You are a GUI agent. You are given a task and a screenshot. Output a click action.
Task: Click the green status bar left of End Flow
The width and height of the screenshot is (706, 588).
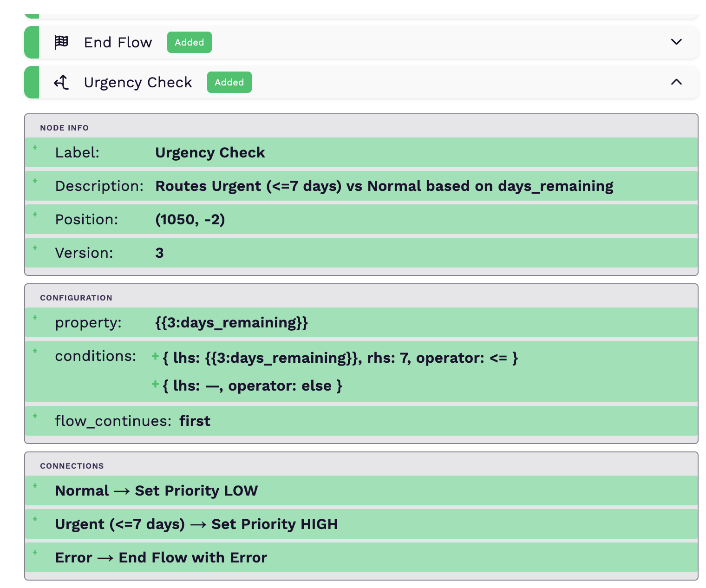(32, 42)
